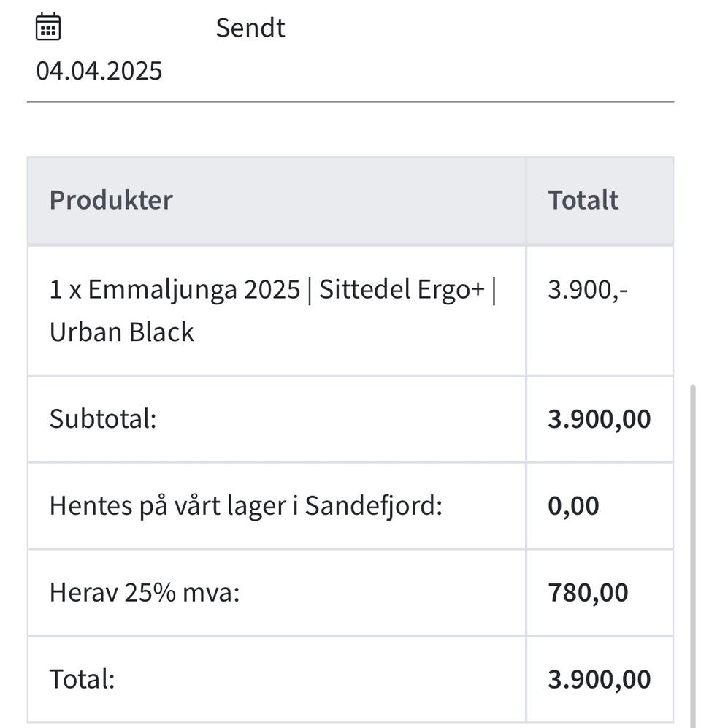Select the pickup cost 0,00

(573, 505)
